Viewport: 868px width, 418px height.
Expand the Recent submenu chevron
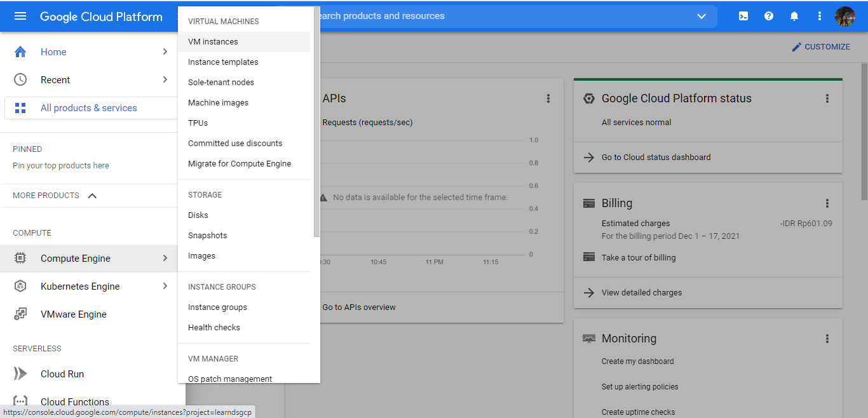coord(165,79)
